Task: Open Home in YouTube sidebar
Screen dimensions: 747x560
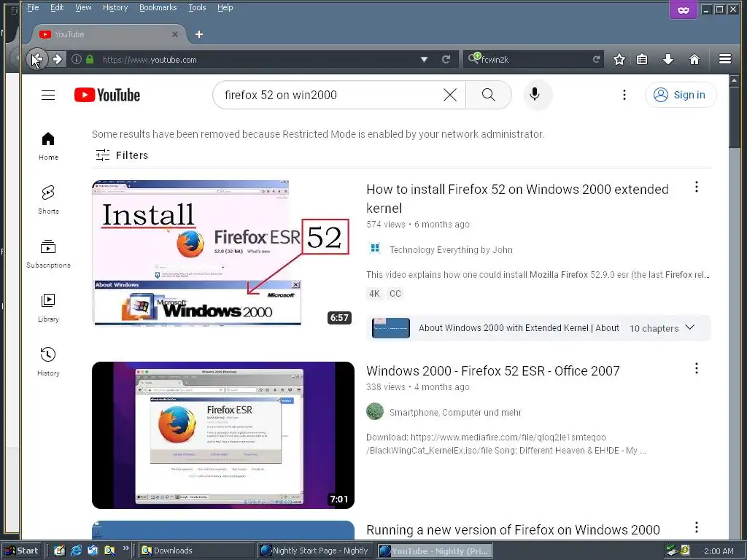Action: point(48,146)
